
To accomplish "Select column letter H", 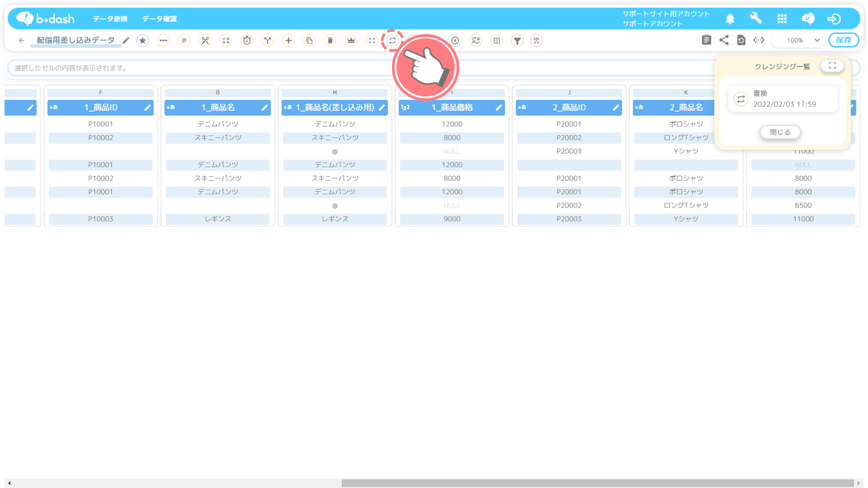I will point(335,92).
